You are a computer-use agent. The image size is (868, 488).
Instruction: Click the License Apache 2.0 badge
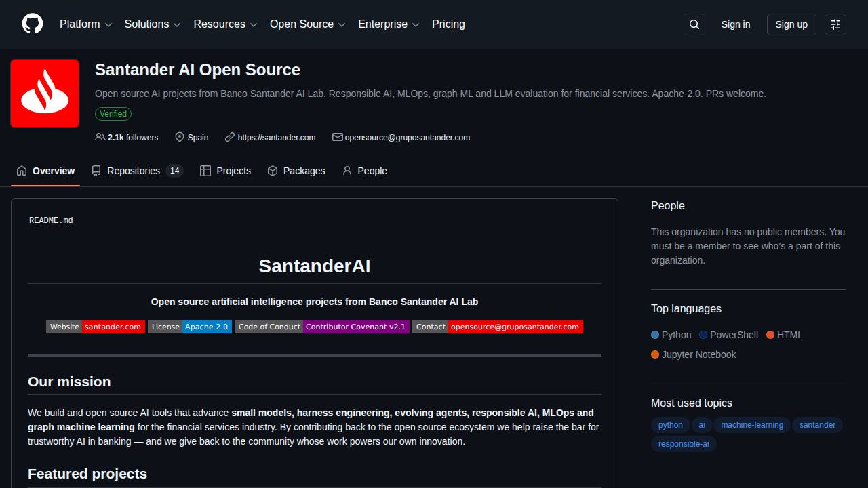190,327
